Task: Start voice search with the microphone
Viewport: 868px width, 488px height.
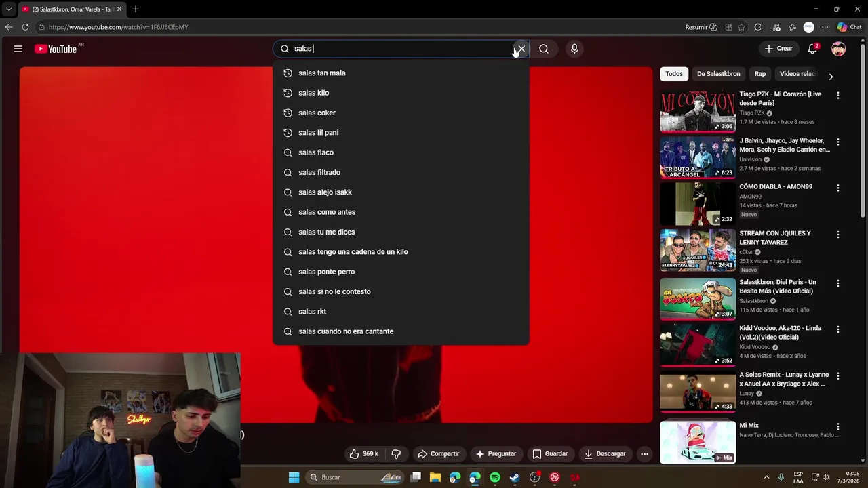Action: pos(574,49)
